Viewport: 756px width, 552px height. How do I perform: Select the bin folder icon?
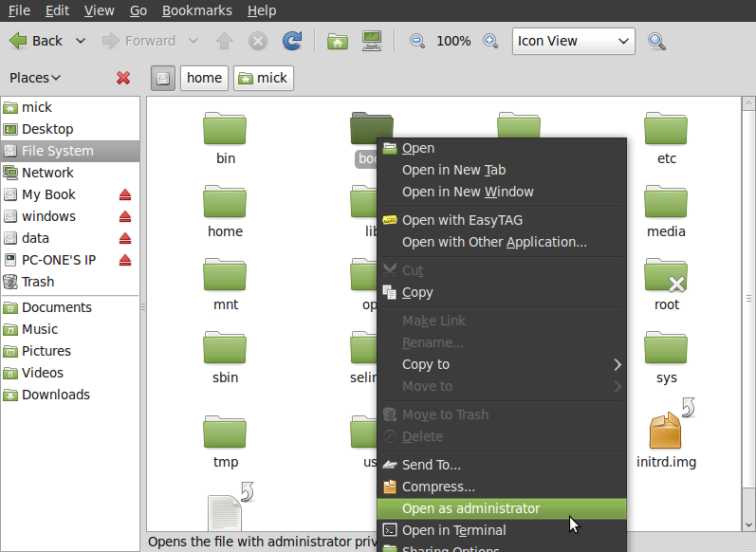click(x=225, y=128)
